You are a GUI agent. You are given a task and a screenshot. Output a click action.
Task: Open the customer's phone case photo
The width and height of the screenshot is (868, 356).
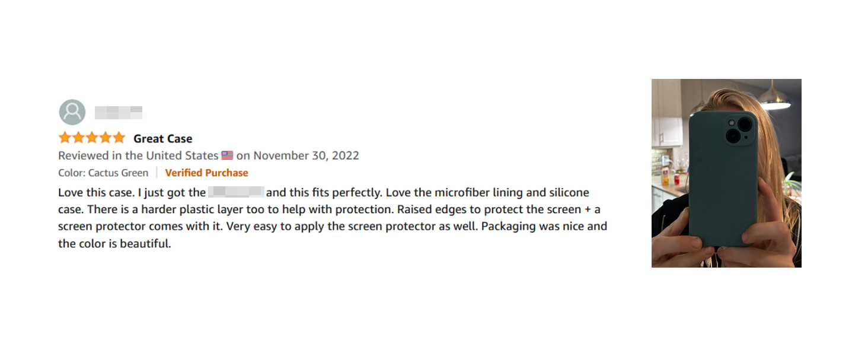726,173
